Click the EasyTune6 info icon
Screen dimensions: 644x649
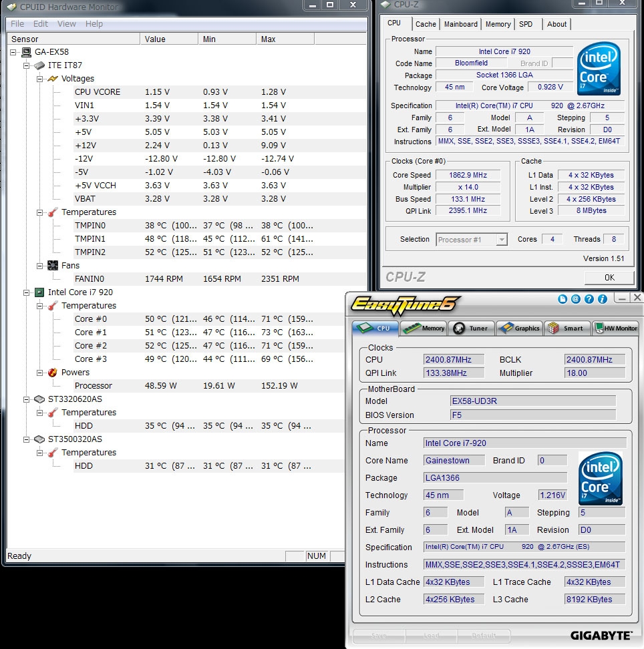[602, 300]
